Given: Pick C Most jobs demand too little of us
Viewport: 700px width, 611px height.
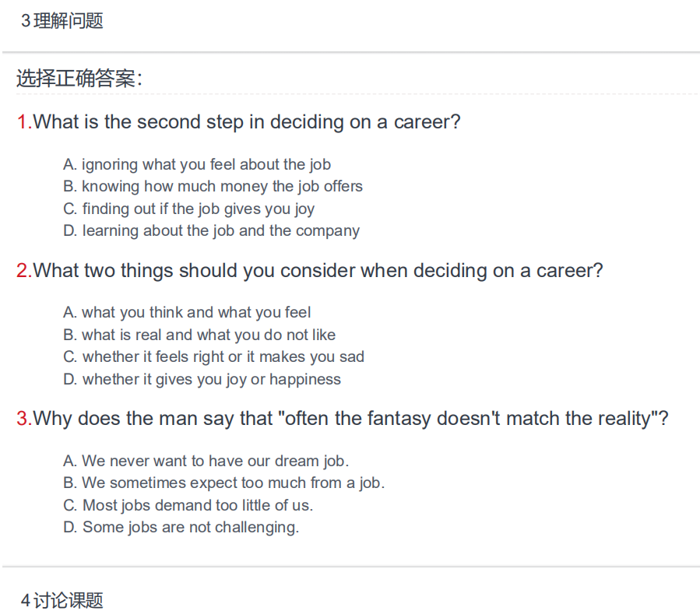Looking at the screenshot, I should coord(188,505).
